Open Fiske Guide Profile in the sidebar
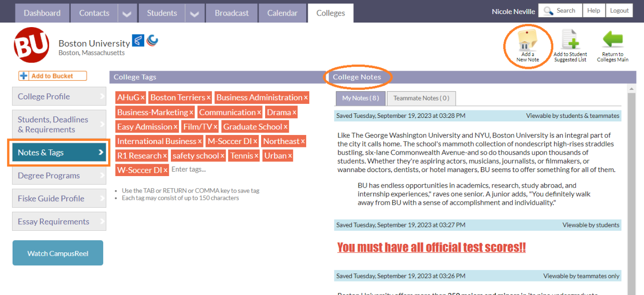 click(59, 199)
